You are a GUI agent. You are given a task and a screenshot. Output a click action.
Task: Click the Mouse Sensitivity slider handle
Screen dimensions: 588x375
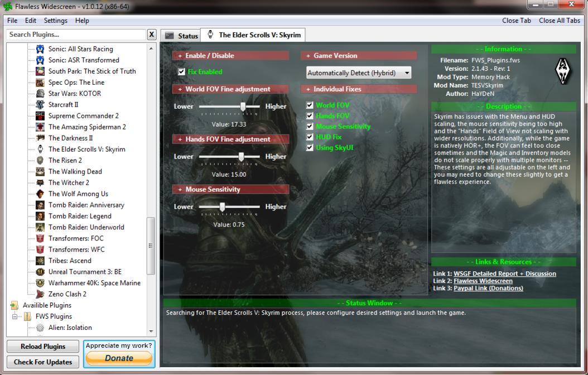(x=222, y=206)
